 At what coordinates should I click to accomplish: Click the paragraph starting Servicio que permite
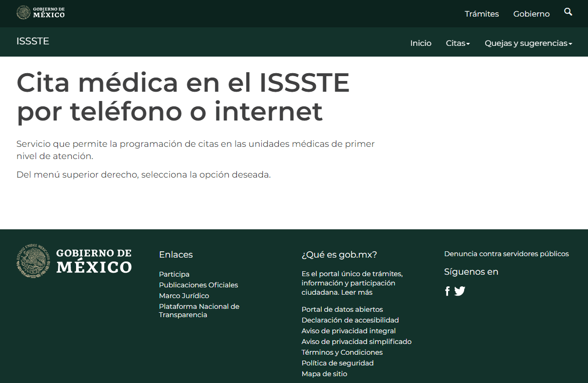[x=196, y=150]
